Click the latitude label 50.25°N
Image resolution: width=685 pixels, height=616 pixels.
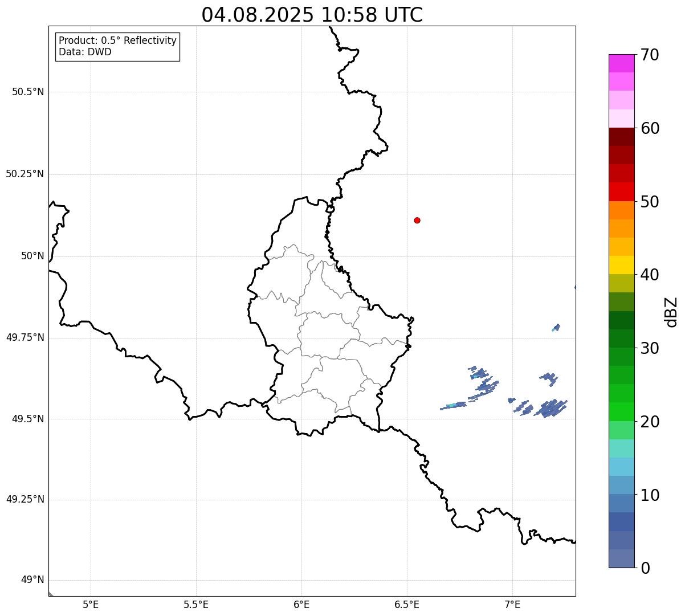coord(25,174)
